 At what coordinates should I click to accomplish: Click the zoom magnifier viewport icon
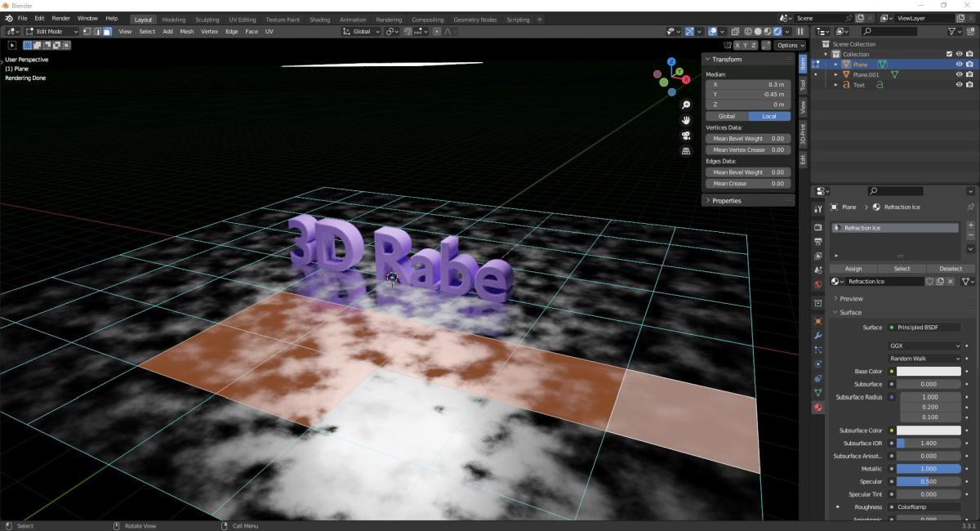[686, 105]
